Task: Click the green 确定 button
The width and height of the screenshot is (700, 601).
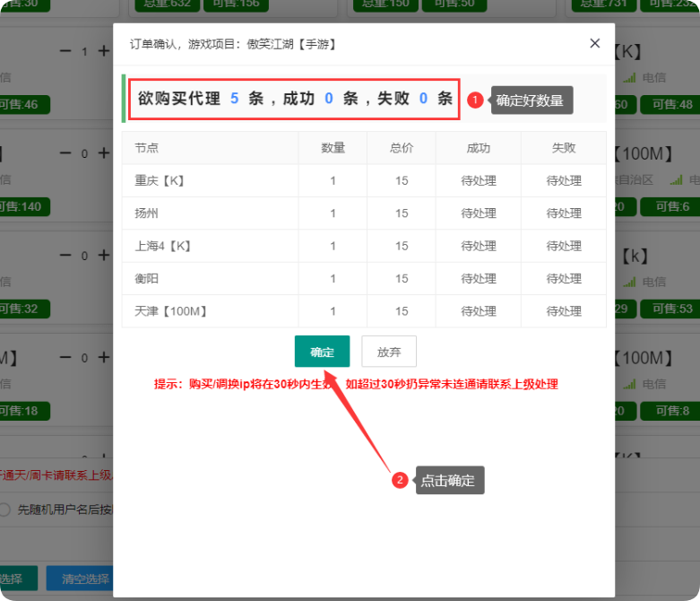Action: [322, 352]
